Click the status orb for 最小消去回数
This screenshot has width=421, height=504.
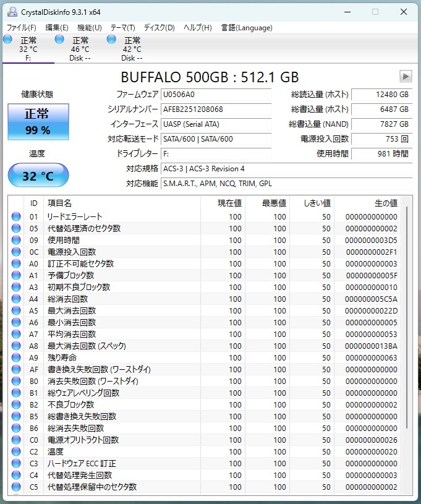point(16,322)
